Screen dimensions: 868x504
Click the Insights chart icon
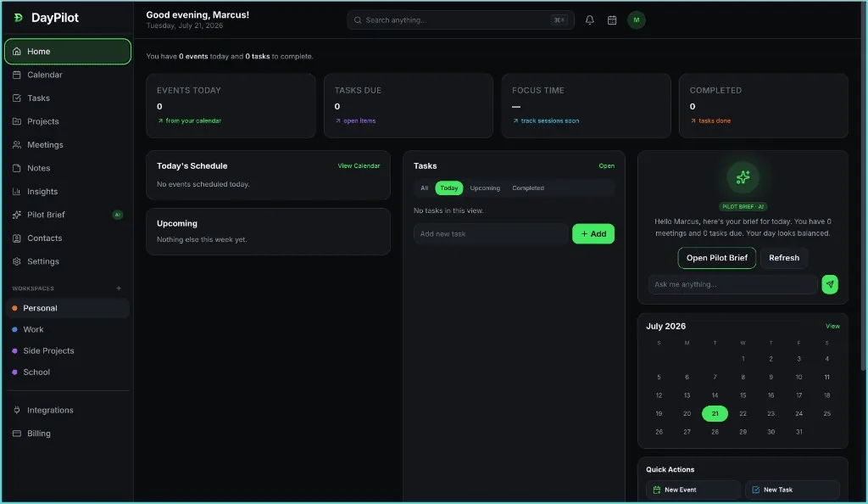click(x=17, y=192)
